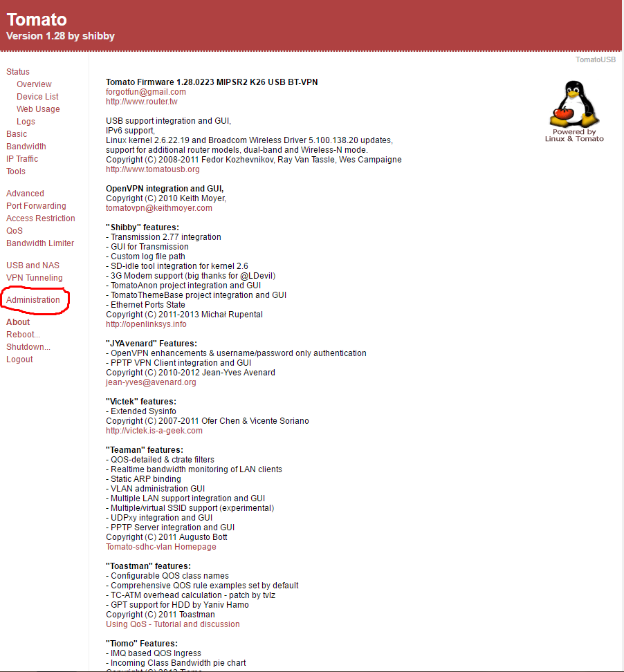Screen dimensions: 624x672
Task: Click the "Version 1.28 by shibby" subtitle
Action: 60,36
